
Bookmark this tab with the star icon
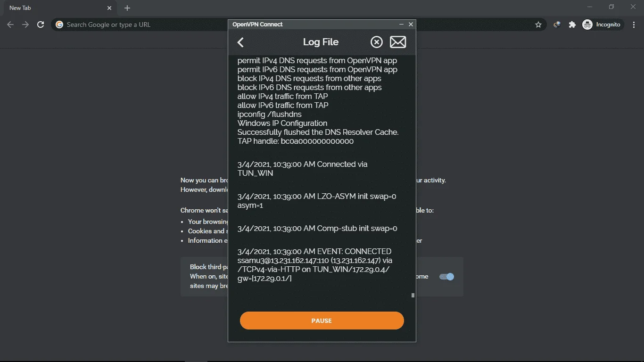point(538,25)
